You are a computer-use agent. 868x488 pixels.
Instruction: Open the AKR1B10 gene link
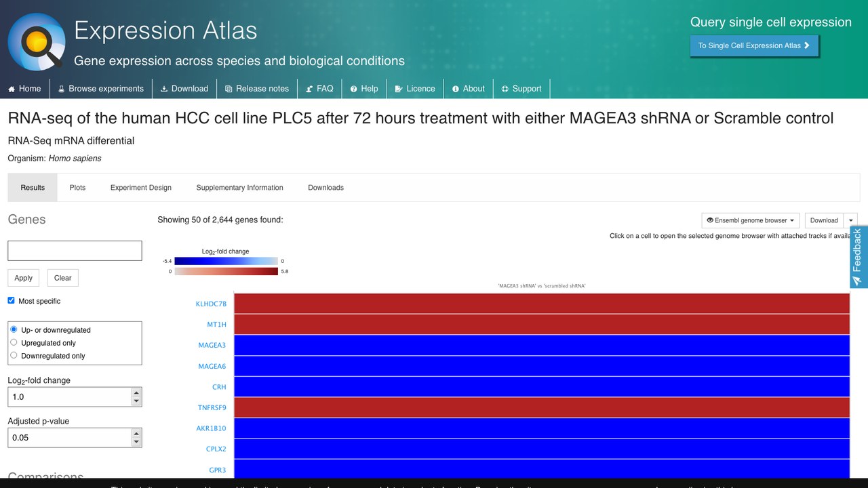coord(212,428)
